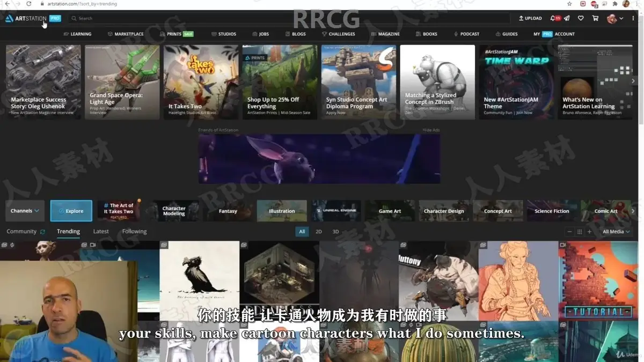Screen dimensions: 644x362
Task: Switch to the Latest tab
Action: pyautogui.click(x=101, y=232)
